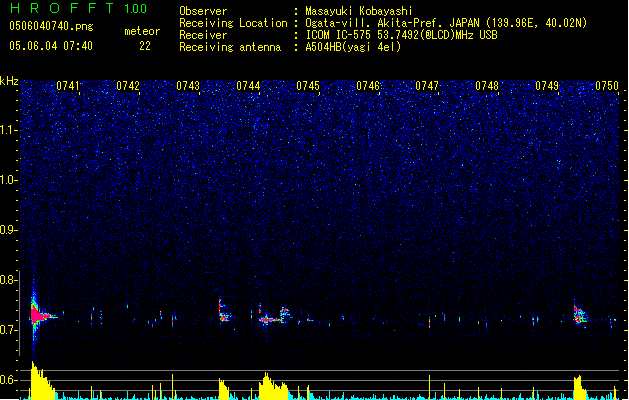Click the 0.9 kHz axis label

tap(8, 230)
